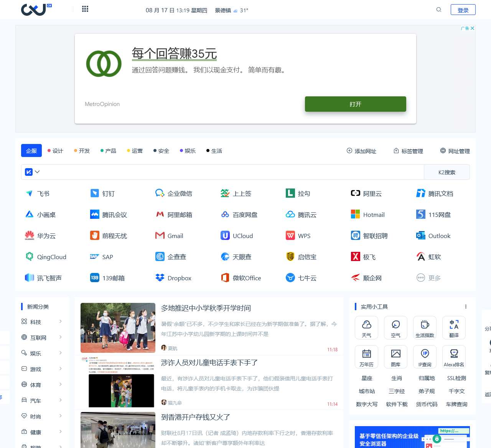Switch to the 开发 tab

(x=82, y=151)
